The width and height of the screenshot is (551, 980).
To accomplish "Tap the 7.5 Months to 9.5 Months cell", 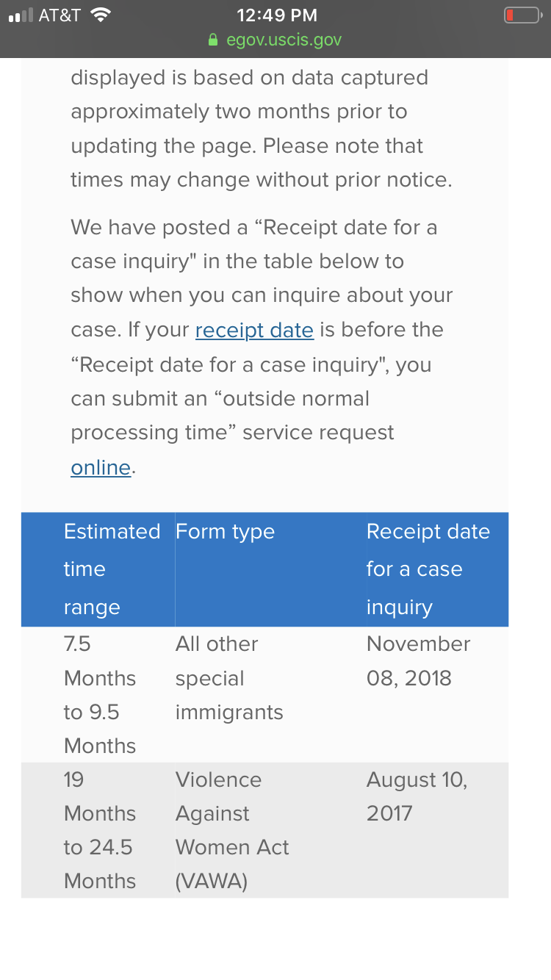I will point(98,694).
